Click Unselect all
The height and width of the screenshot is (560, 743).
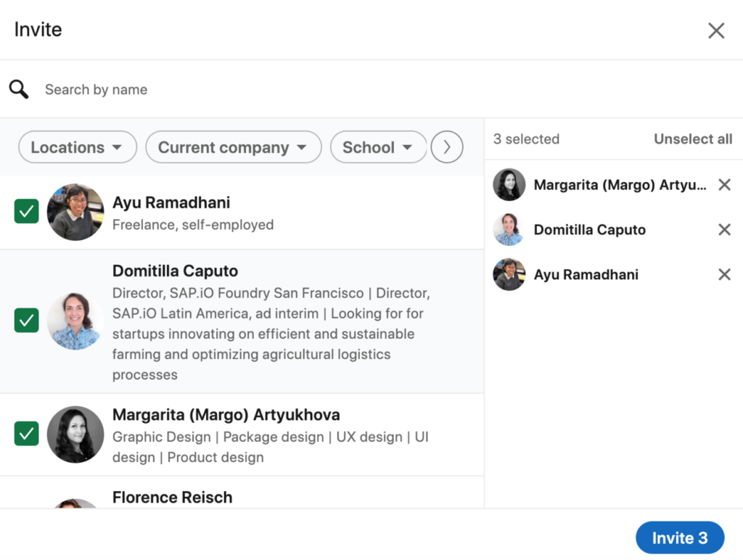click(693, 139)
